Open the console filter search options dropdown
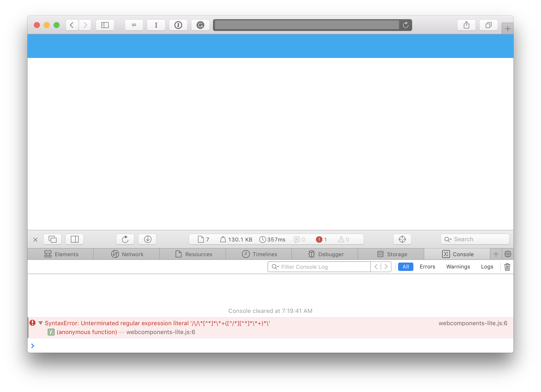The image size is (541, 392). 275,267
